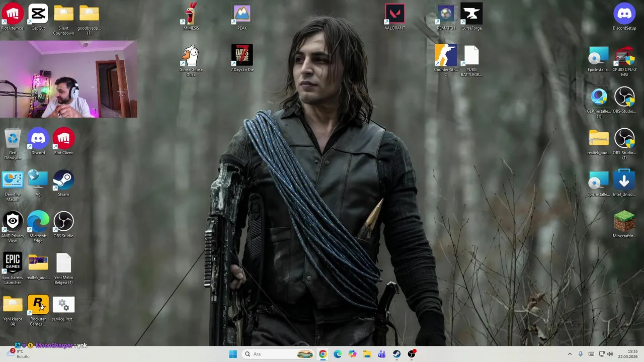Expand the hidden system tray icons
This screenshot has width=644, height=362.
pos(570,354)
